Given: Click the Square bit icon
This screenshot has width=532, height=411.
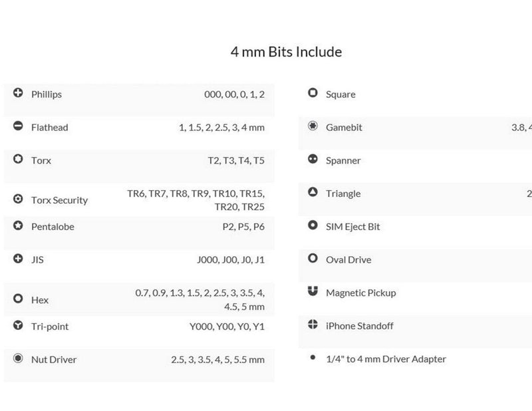Looking at the screenshot, I should (313, 92).
